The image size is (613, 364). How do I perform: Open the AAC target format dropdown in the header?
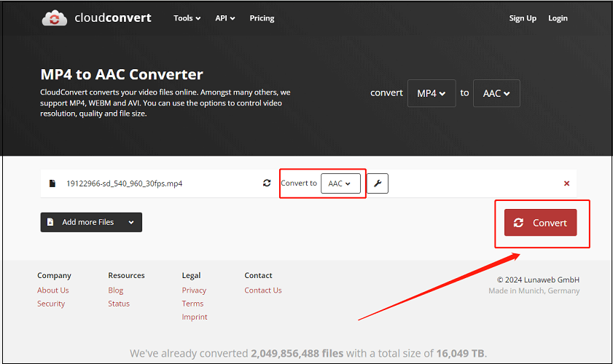pyautogui.click(x=496, y=93)
